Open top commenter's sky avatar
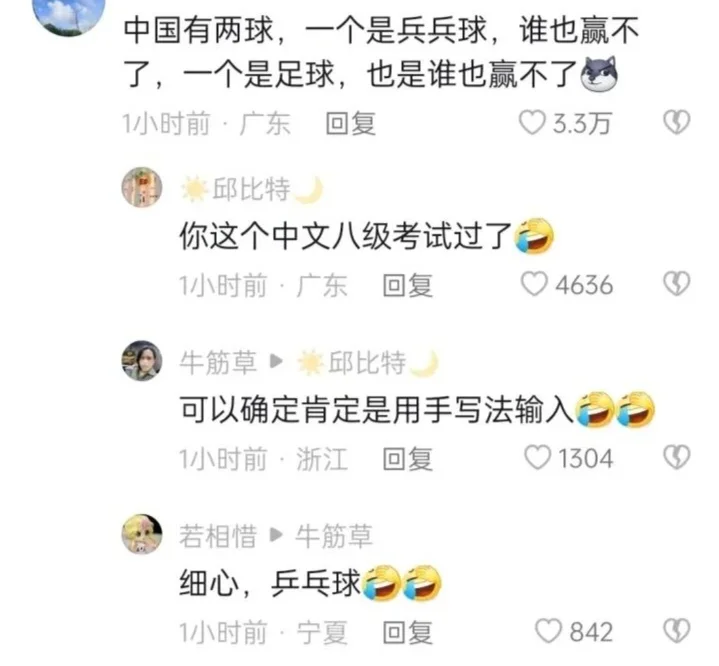Image resolution: width=719 pixels, height=666 pixels. point(70,14)
